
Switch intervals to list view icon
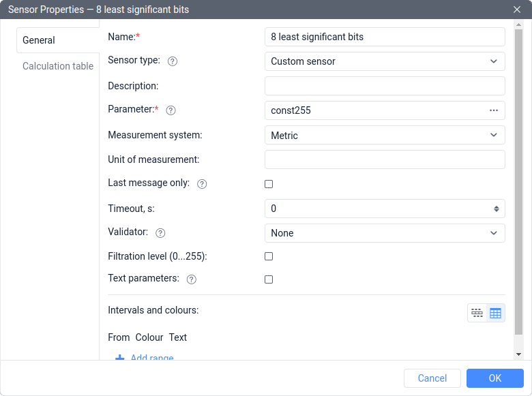477,314
